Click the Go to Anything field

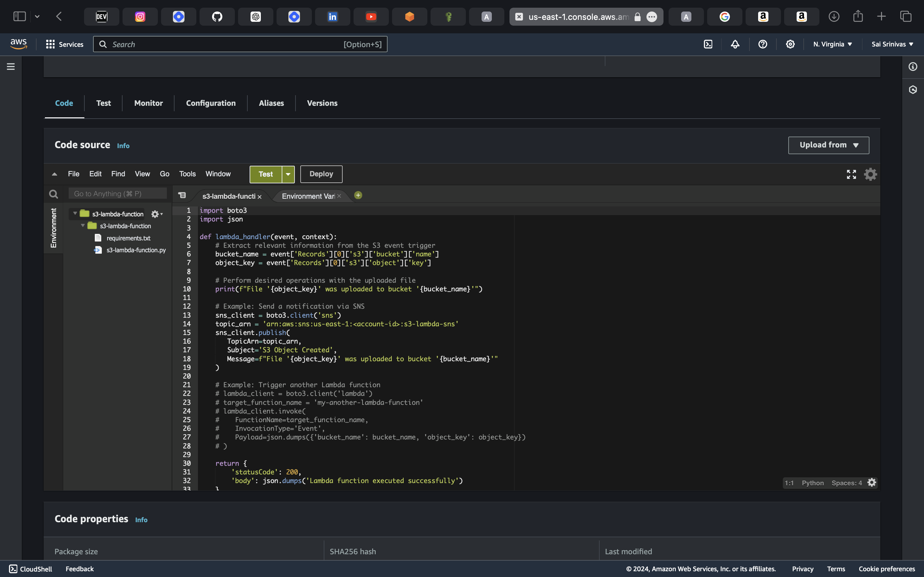coord(118,194)
